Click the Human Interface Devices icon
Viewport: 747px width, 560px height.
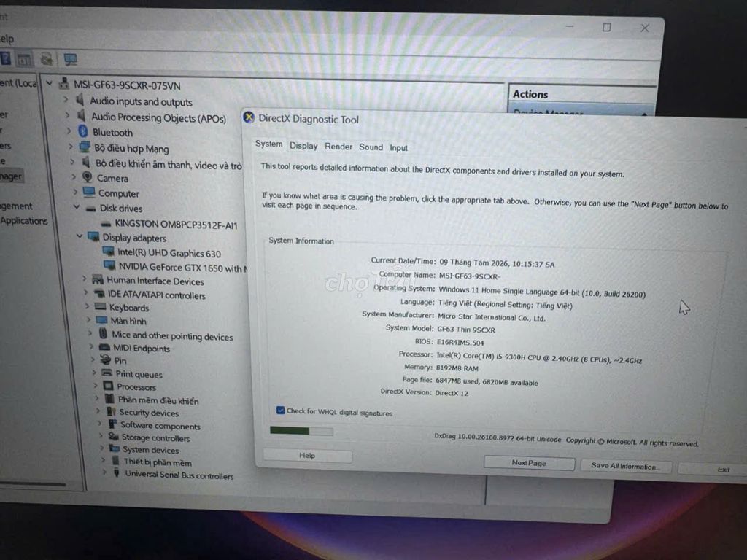98,279
